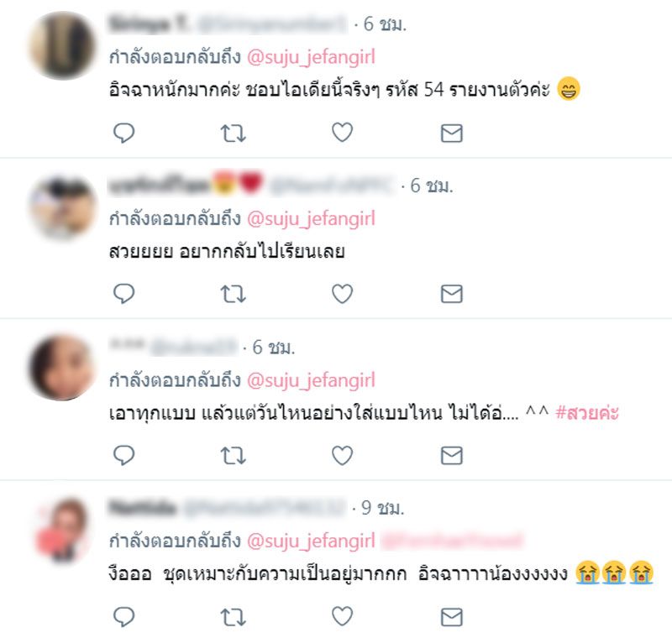Reply to the tweet about รหัส 54
The image size is (672, 638).
(x=123, y=133)
